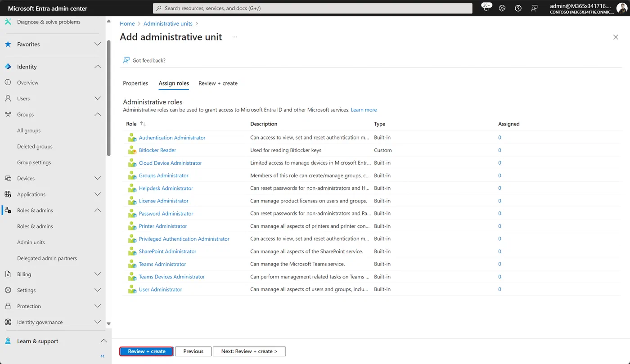This screenshot has width=630, height=364.
Task: Expand the Applications menu chevron
Action: (98, 194)
